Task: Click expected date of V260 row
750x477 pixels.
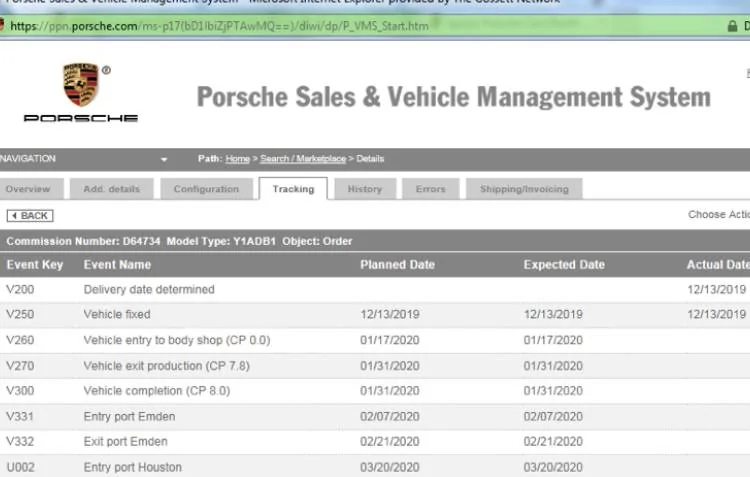Action: click(553, 340)
